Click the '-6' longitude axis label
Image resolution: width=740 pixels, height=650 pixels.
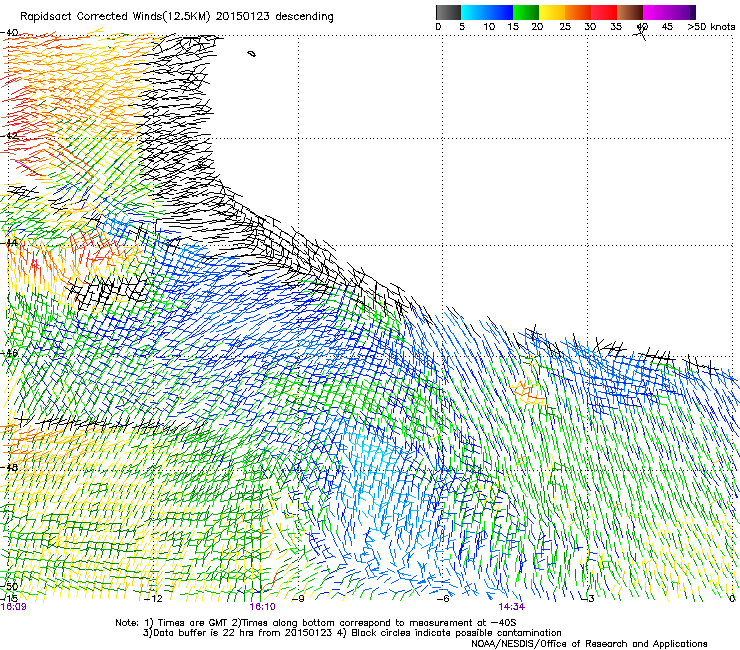443,599
